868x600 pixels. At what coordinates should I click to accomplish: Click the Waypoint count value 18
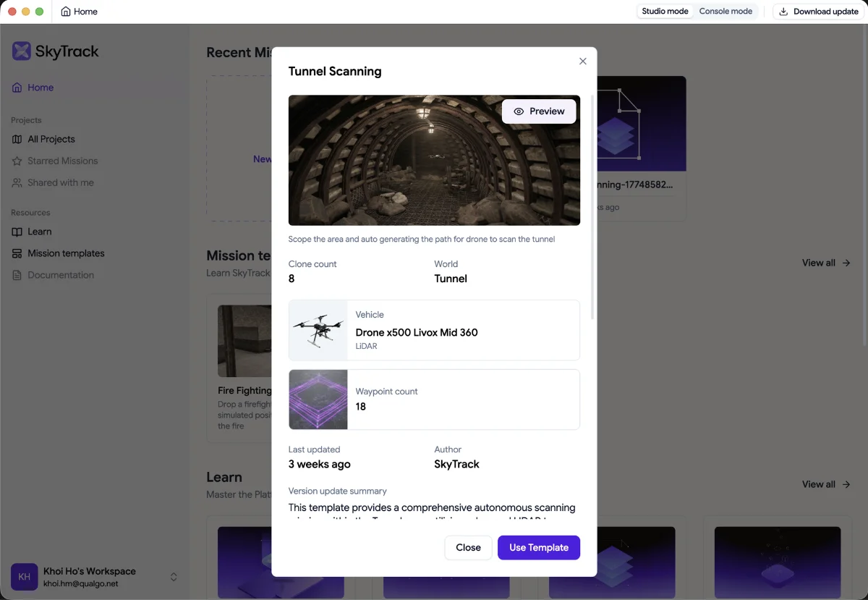(x=361, y=407)
